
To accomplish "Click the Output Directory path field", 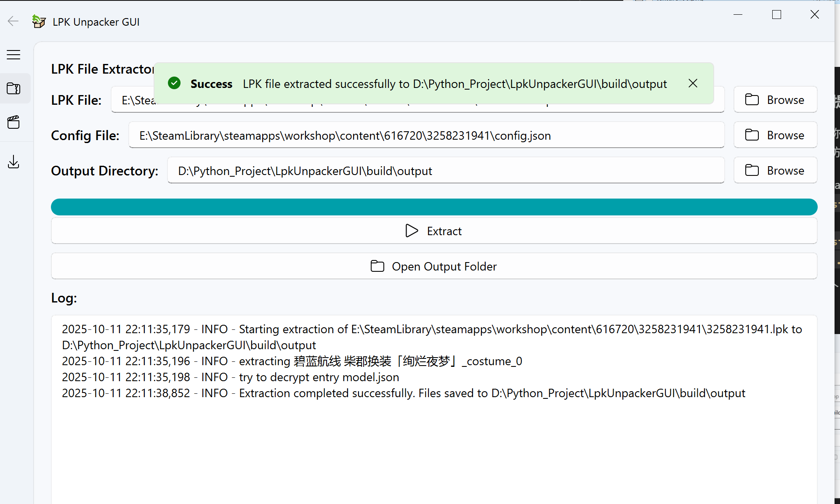I will click(445, 171).
